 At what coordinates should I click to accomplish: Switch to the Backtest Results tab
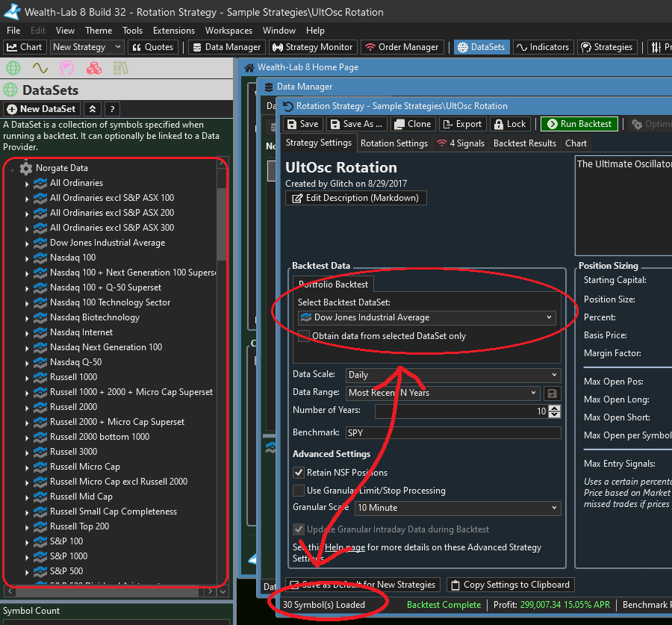tap(525, 143)
